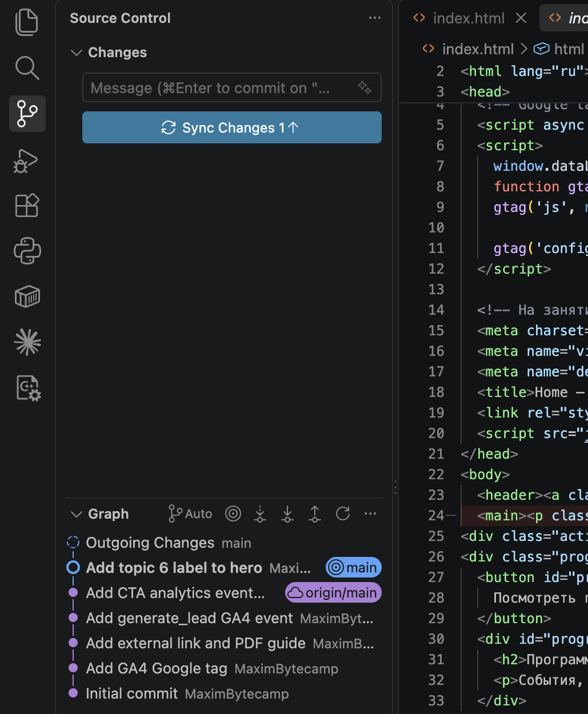Refresh the Graph view
This screenshot has width=588, height=714.
click(x=343, y=514)
